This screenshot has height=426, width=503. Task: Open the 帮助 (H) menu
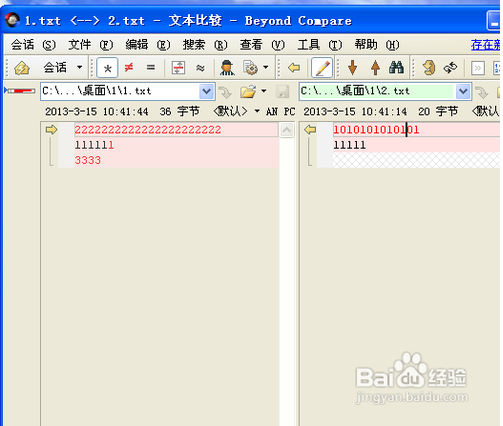[x=377, y=45]
